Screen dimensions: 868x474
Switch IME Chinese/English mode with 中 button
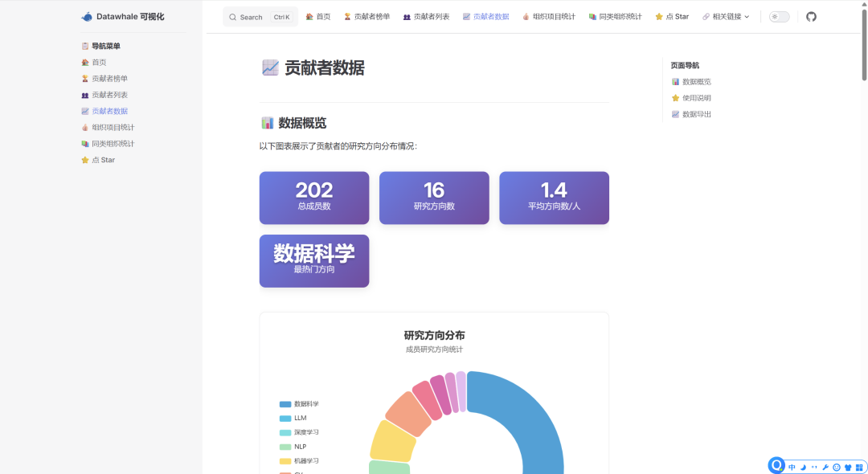click(792, 468)
